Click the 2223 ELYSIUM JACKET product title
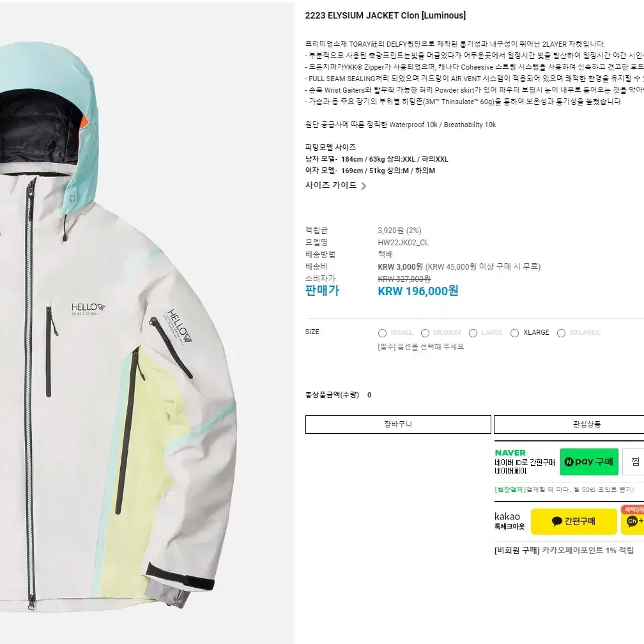The width and height of the screenshot is (644, 644). pyautogui.click(x=385, y=15)
